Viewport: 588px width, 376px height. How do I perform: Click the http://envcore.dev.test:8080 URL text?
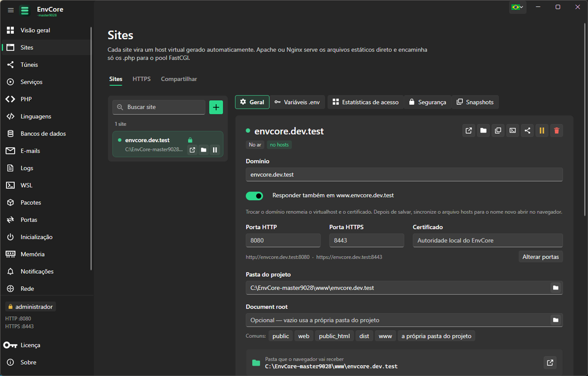(x=278, y=257)
